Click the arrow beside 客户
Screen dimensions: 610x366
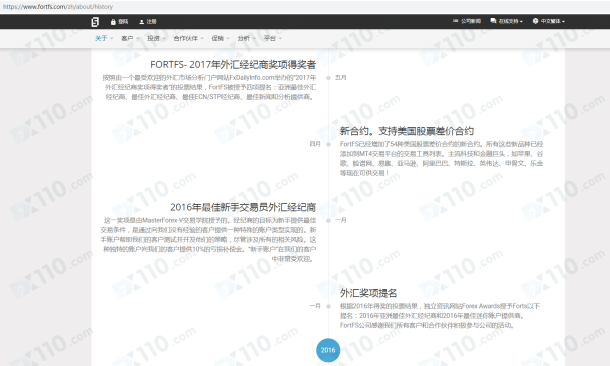pyautogui.click(x=138, y=39)
